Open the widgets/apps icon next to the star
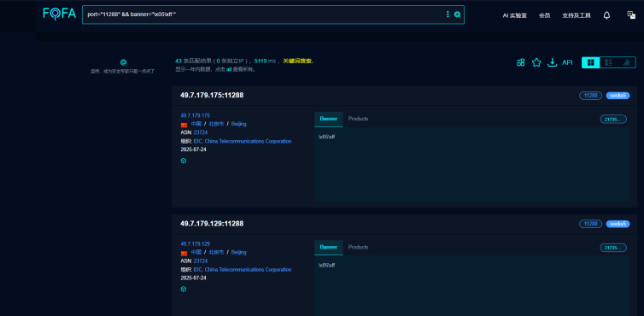This screenshot has width=644, height=316. 521,62
